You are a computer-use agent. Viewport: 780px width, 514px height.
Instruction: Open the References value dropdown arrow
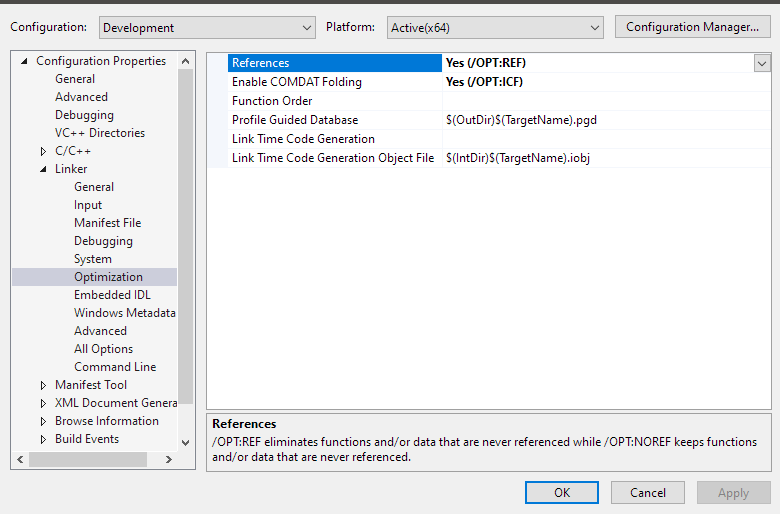click(762, 63)
